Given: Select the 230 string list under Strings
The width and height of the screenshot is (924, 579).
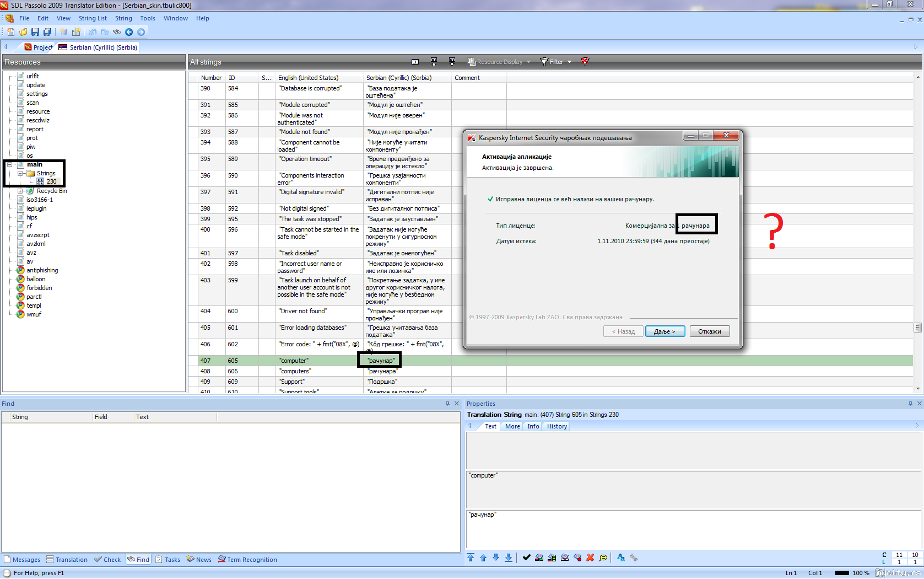Looking at the screenshot, I should [x=51, y=181].
